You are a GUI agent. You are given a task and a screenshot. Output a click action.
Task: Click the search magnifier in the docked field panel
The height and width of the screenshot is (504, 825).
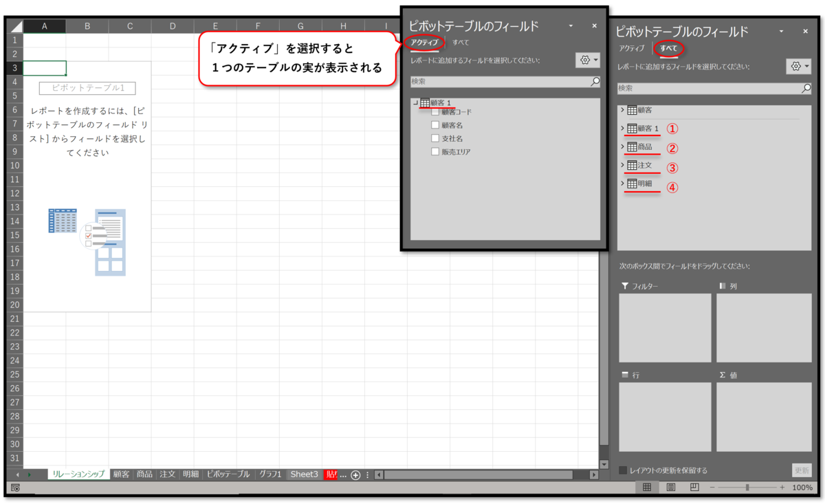click(x=806, y=89)
